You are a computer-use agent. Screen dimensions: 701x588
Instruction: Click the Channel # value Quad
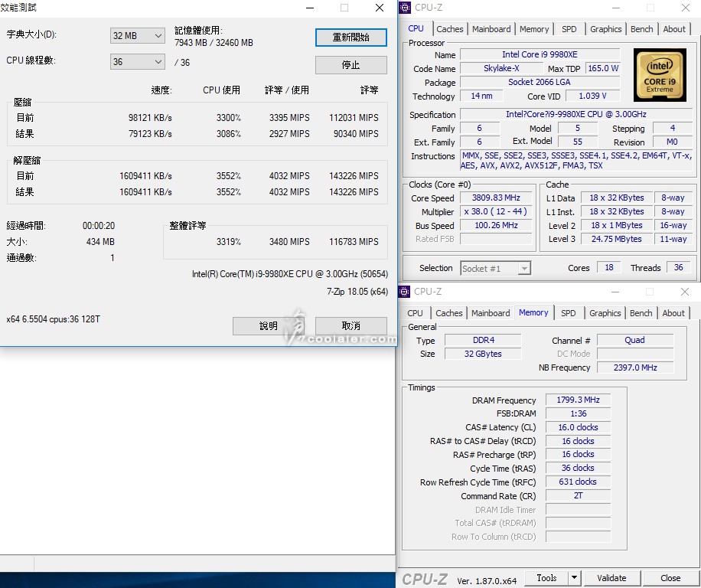[635, 340]
